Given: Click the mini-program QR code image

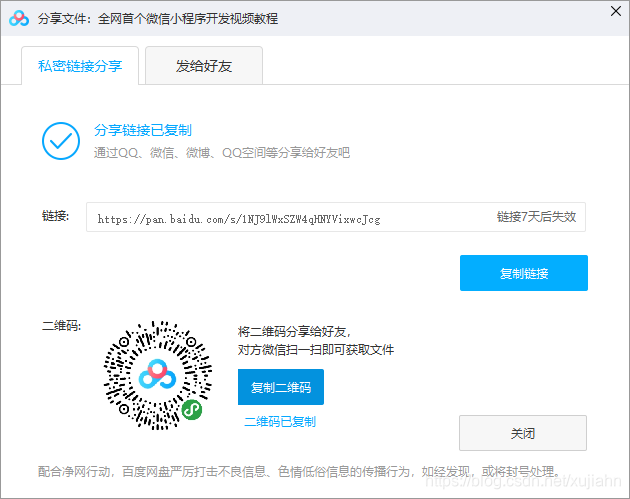Looking at the screenshot, I should (x=158, y=375).
